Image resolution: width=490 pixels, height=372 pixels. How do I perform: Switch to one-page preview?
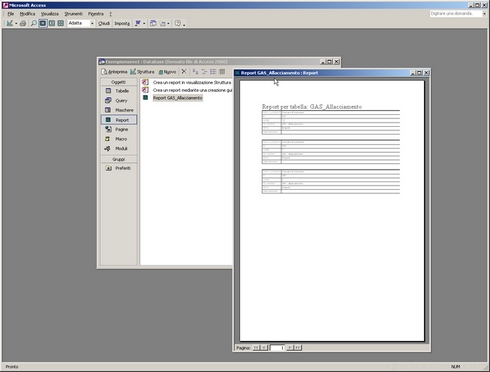(43, 23)
